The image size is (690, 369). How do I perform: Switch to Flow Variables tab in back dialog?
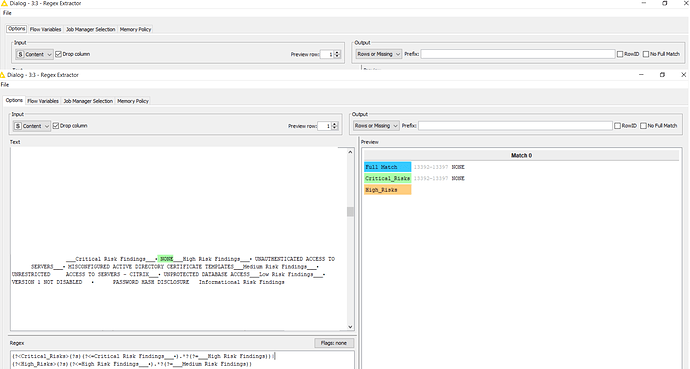[x=45, y=29]
